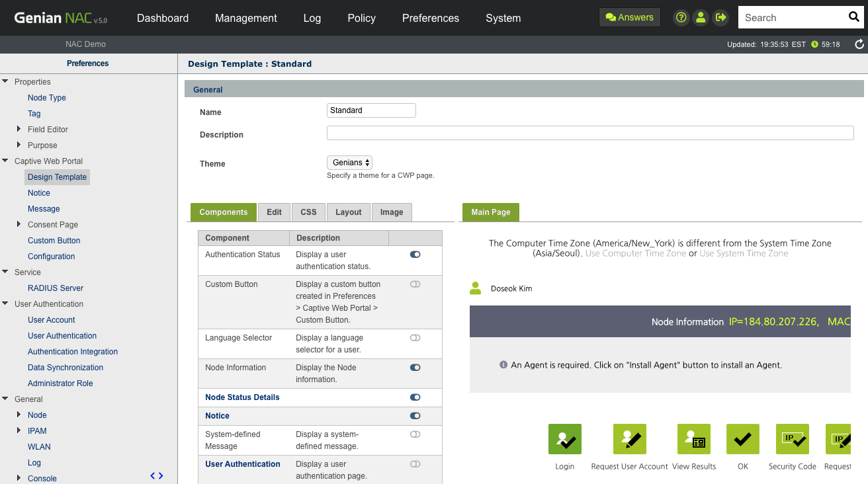Disable the Authentication Status component

point(415,254)
